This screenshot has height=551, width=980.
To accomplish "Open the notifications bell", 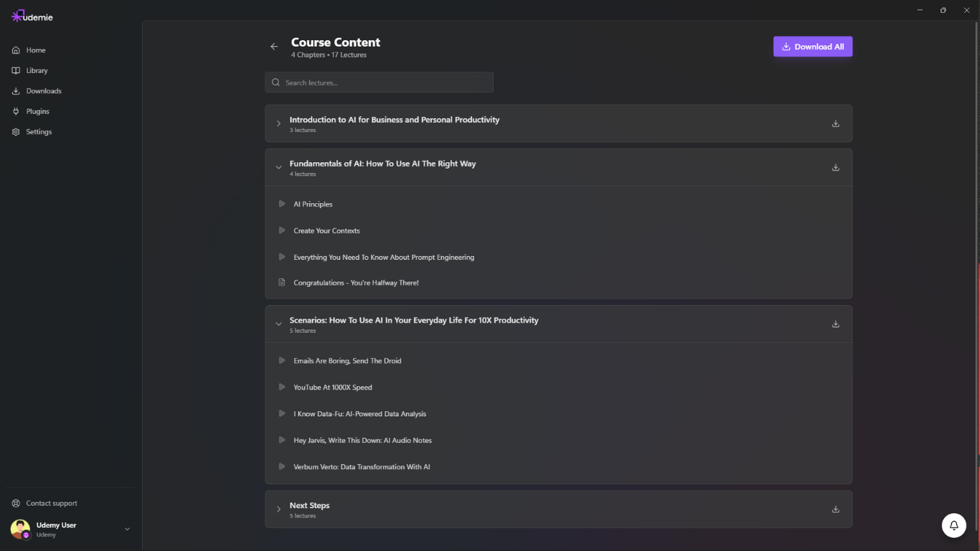I will pyautogui.click(x=954, y=525).
